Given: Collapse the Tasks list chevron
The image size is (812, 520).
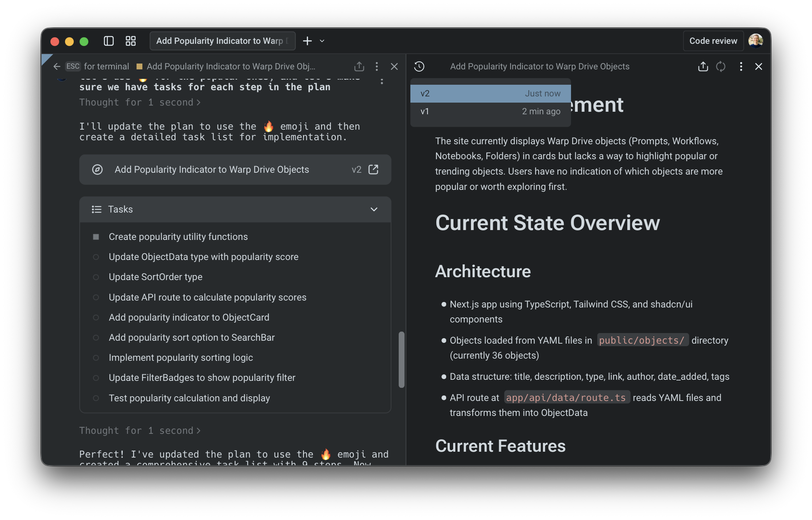Looking at the screenshot, I should coord(374,209).
